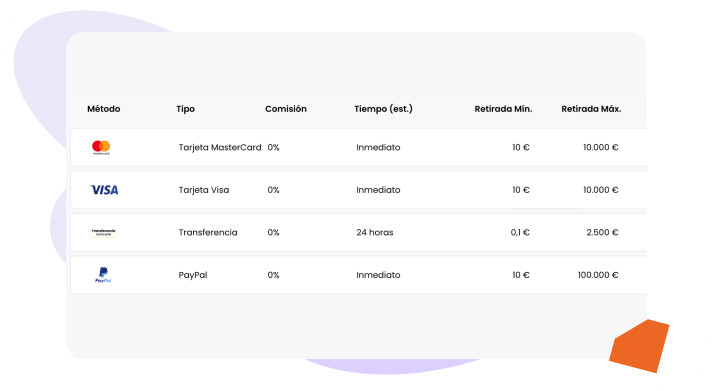Image resolution: width=712 pixels, height=391 pixels.
Task: Click the PayPal type label
Action: point(193,275)
